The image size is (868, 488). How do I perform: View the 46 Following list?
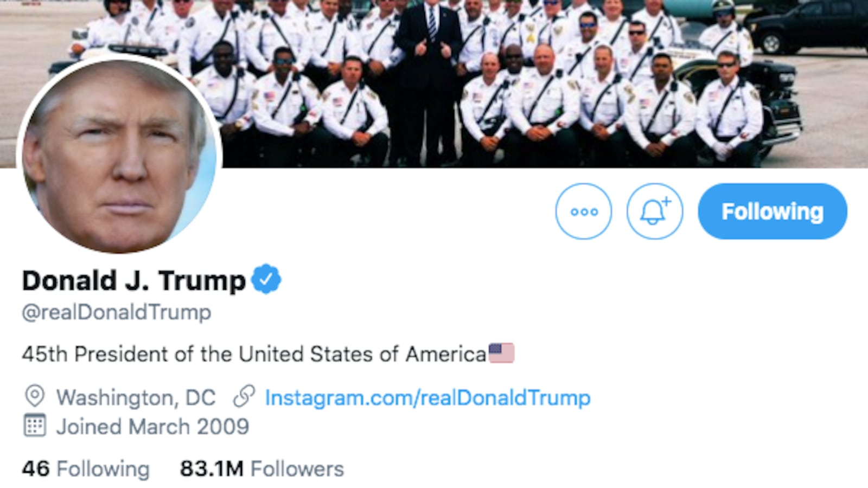tap(86, 469)
